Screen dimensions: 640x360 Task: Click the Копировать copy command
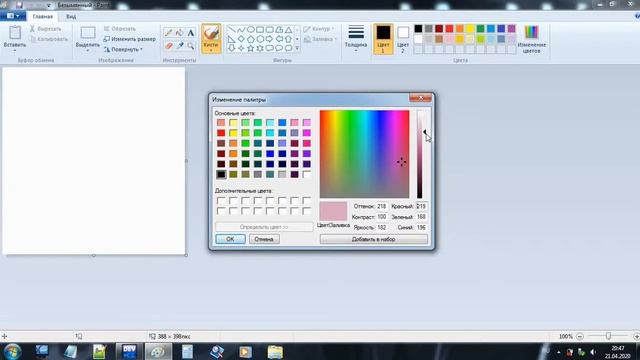49,39
